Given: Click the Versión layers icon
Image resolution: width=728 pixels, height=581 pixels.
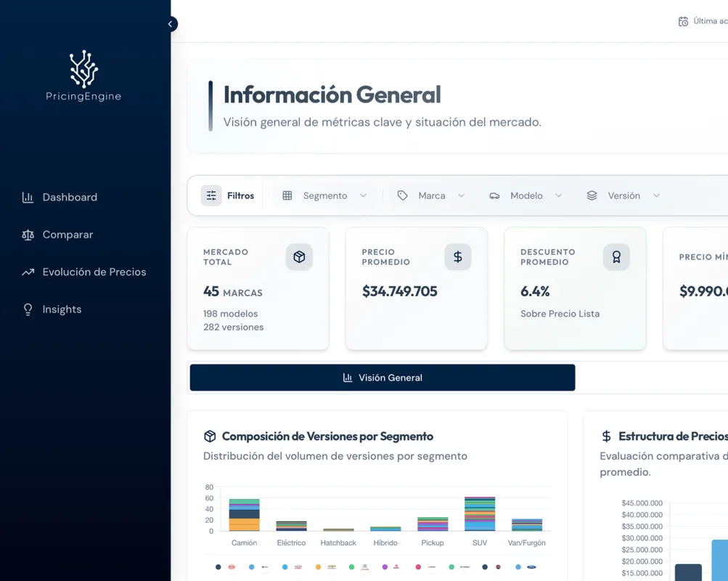Looking at the screenshot, I should [592, 195].
